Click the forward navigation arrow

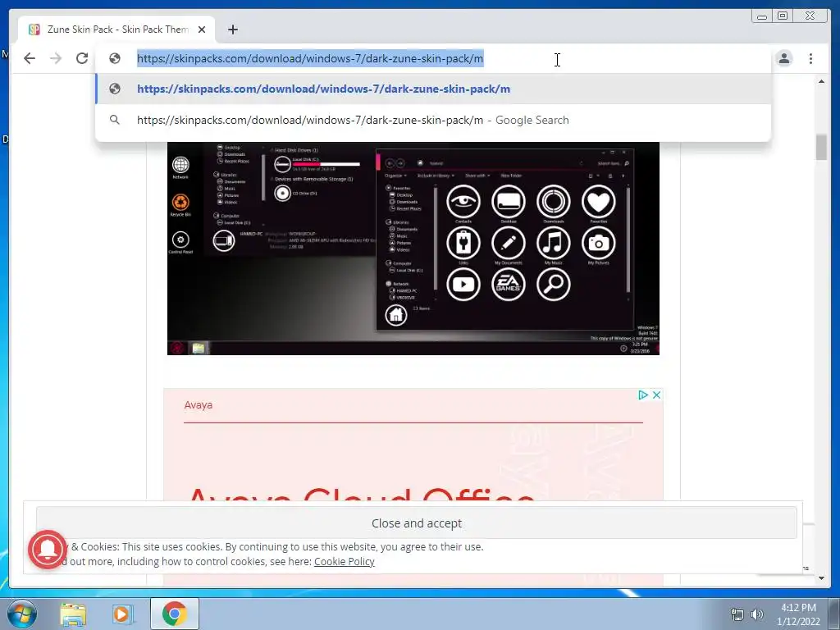56,58
